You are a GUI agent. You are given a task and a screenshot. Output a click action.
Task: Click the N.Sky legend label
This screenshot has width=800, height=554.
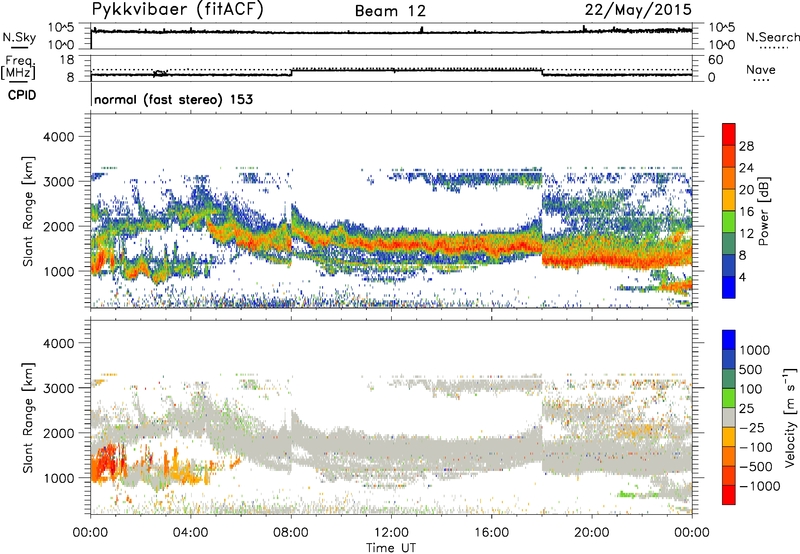19,37
